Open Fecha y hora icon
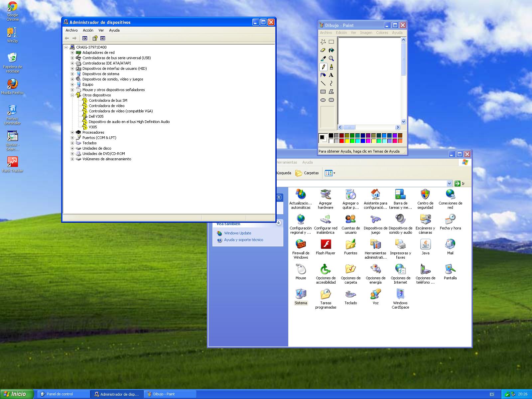This screenshot has height=399, width=532. tap(450, 222)
